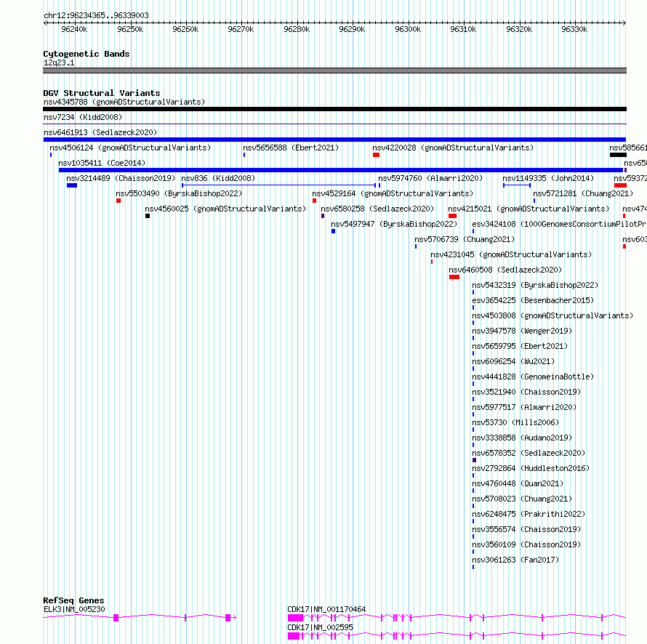Open nsv5721281 (Chuang2021) variant label
647x644 pixels.
pyautogui.click(x=583, y=193)
